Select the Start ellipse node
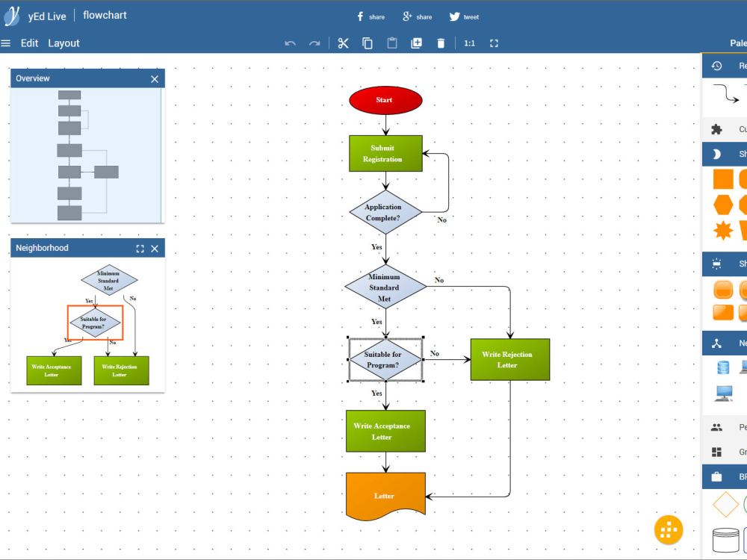747x560 pixels. [x=385, y=100]
